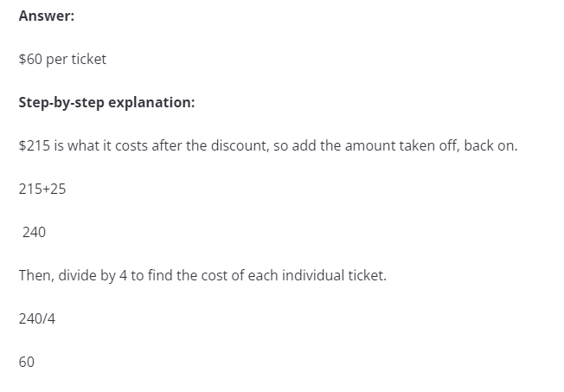Click the "$215" amount in the explanation
The image size is (564, 392).
(x=35, y=145)
